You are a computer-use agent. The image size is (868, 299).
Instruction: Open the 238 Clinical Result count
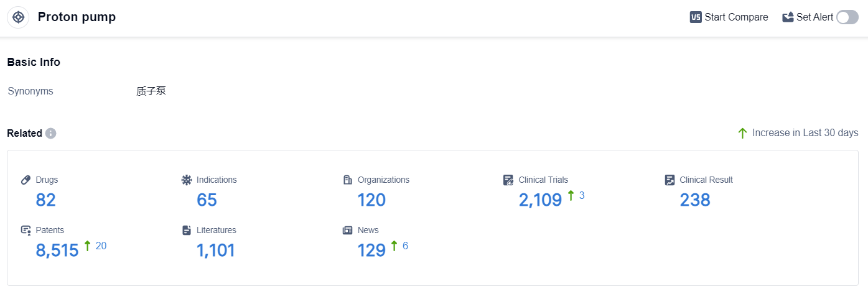pyautogui.click(x=695, y=200)
